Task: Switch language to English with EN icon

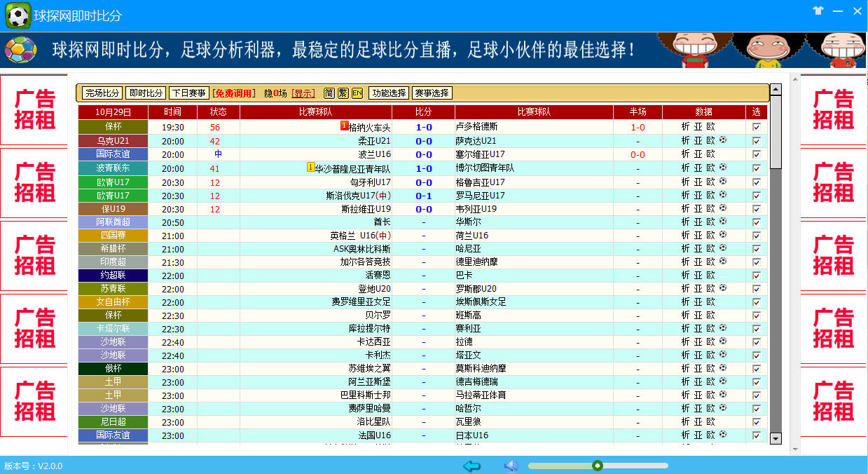Action: click(x=357, y=93)
